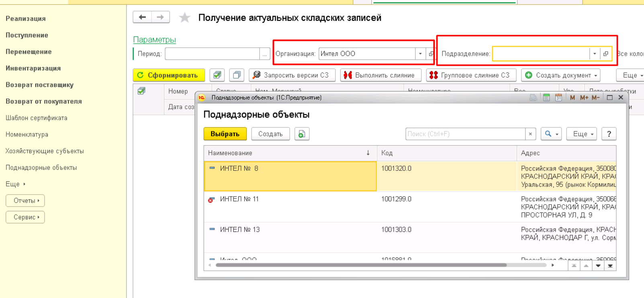644x298 pixels.
Task: Open the Организация dropdown arrow
Action: pos(420,54)
